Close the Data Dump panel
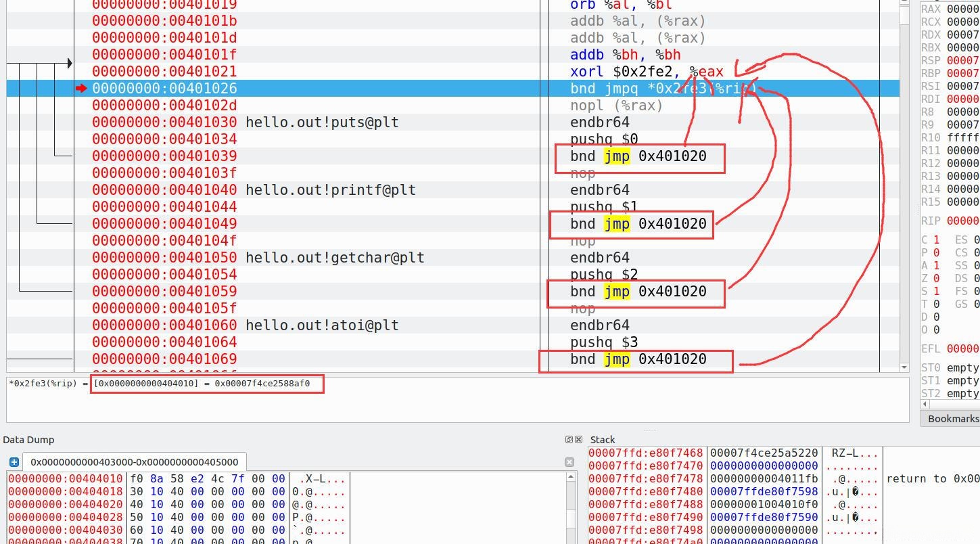980x544 pixels. tap(578, 440)
